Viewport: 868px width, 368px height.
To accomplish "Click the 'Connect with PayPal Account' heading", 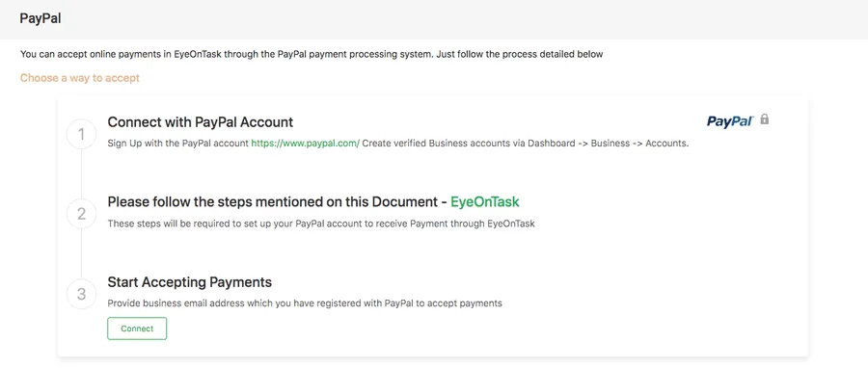I will click(x=201, y=121).
